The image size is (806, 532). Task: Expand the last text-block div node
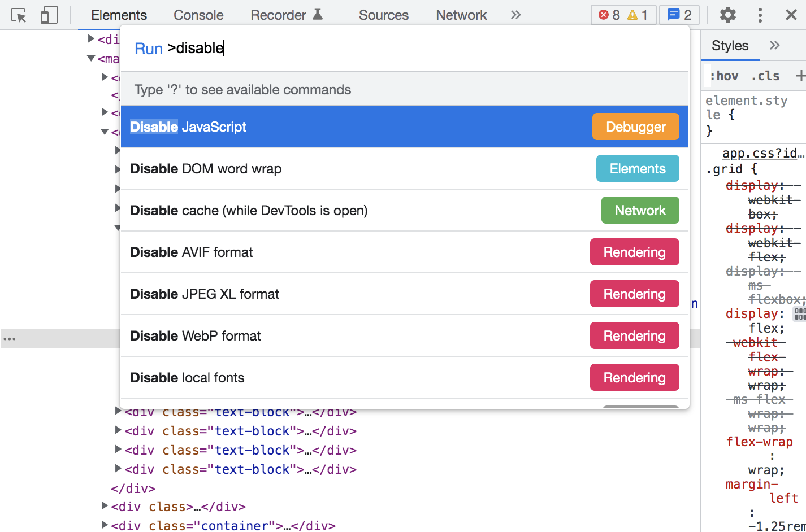coord(118,469)
